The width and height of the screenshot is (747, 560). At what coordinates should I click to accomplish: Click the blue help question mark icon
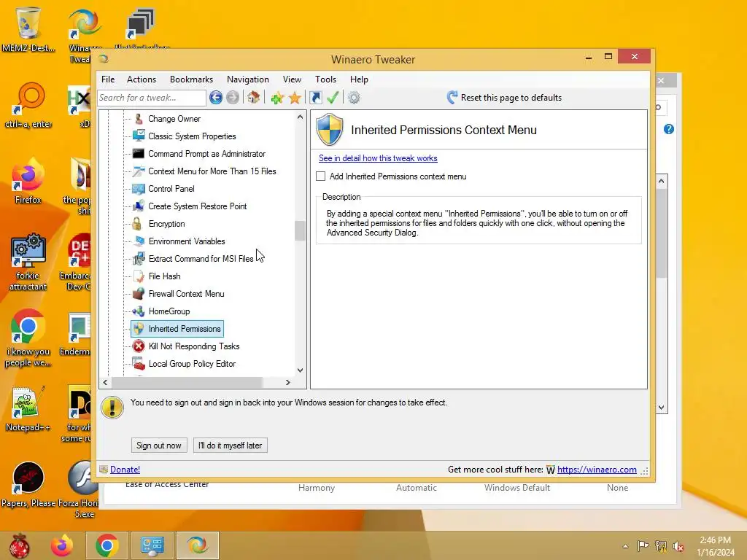click(x=669, y=129)
